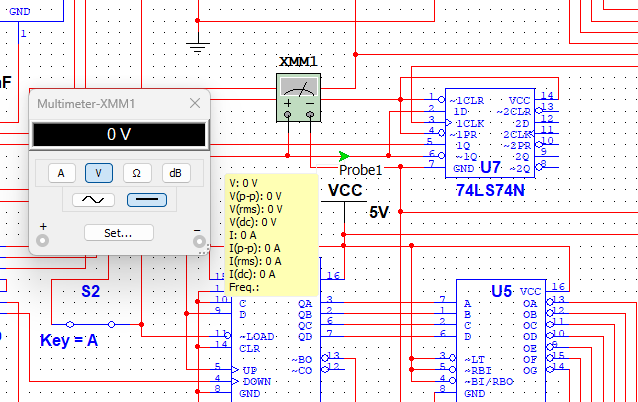Click the XMM1 reference label
The height and width of the screenshot is (402, 638).
298,62
